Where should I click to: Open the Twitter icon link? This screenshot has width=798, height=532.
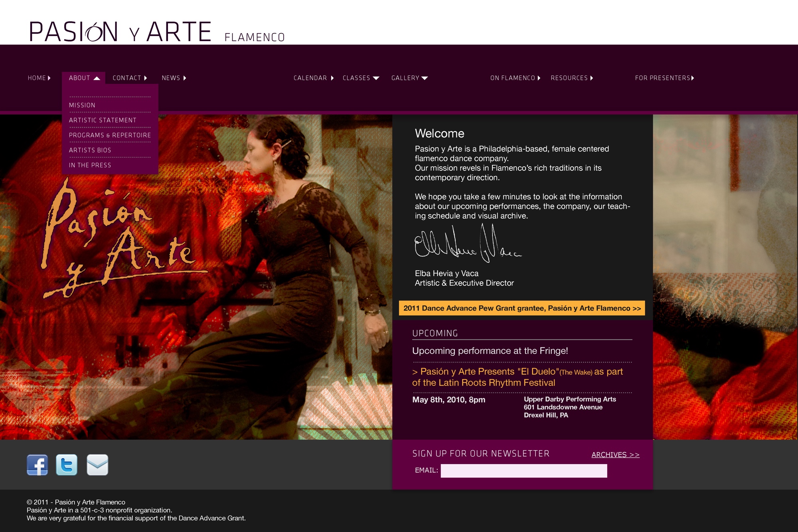[x=67, y=465]
